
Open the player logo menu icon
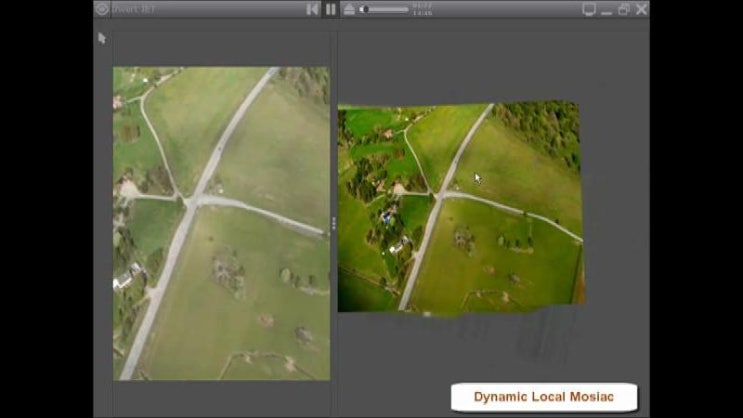(x=102, y=9)
